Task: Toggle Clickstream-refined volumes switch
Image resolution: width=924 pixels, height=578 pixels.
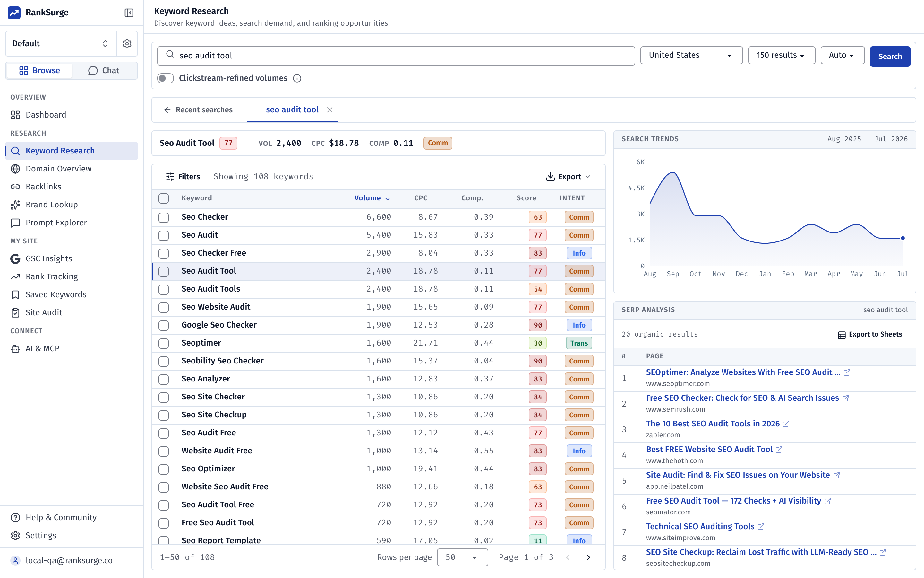Action: pyautogui.click(x=166, y=78)
